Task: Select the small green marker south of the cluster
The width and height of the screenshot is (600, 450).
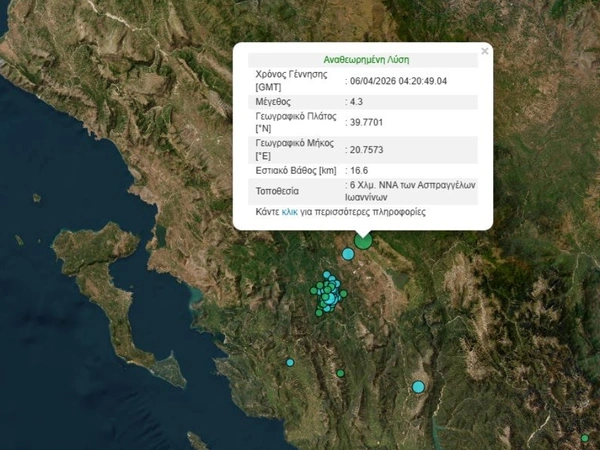Action: pos(340,374)
